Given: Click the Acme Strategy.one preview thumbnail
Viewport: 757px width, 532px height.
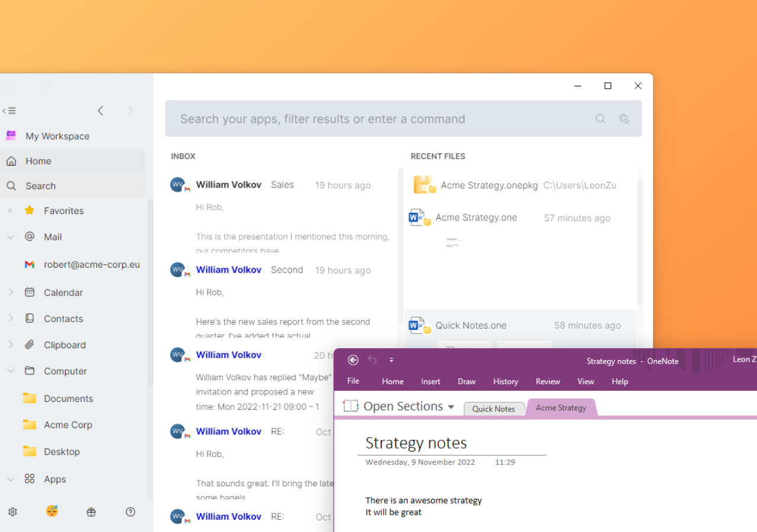Looking at the screenshot, I should coord(454,242).
